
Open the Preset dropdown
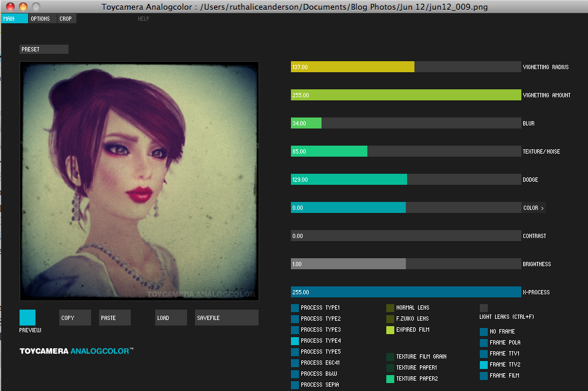click(x=43, y=49)
